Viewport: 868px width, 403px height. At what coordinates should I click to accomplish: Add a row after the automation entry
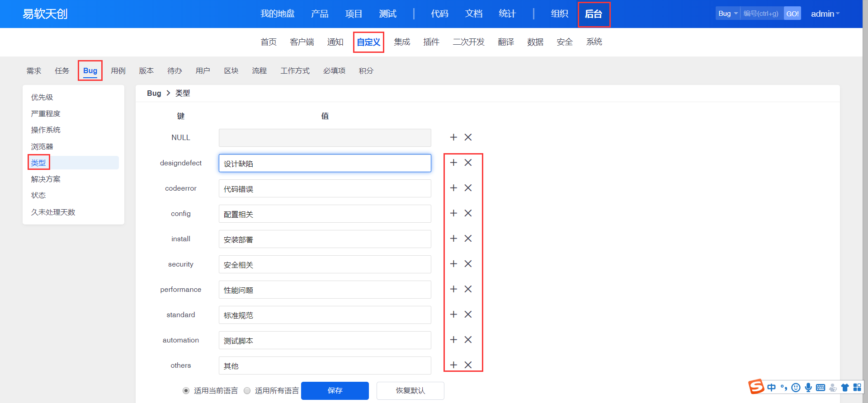click(x=453, y=340)
